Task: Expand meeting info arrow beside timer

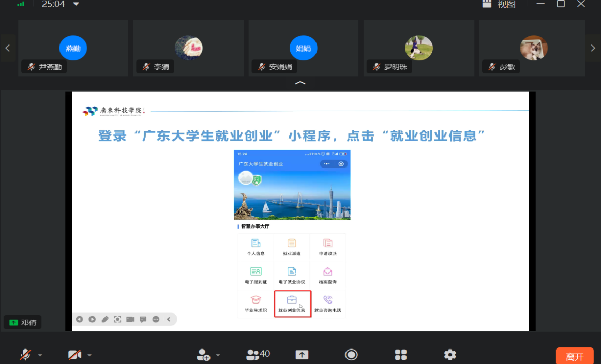Action: coord(77,4)
